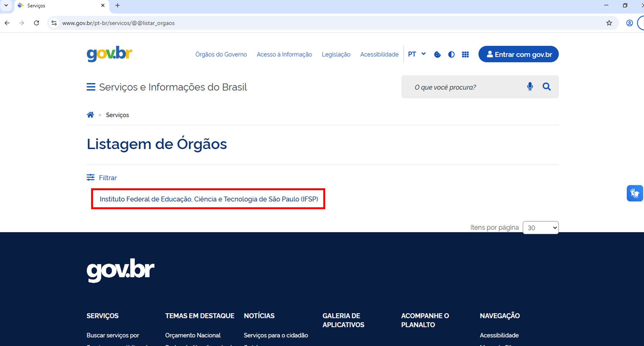
Task: Expand the PT language dropdown
Action: (x=417, y=54)
